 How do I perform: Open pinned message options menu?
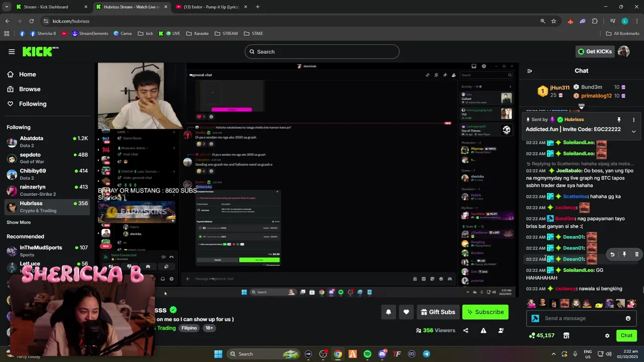633,120
